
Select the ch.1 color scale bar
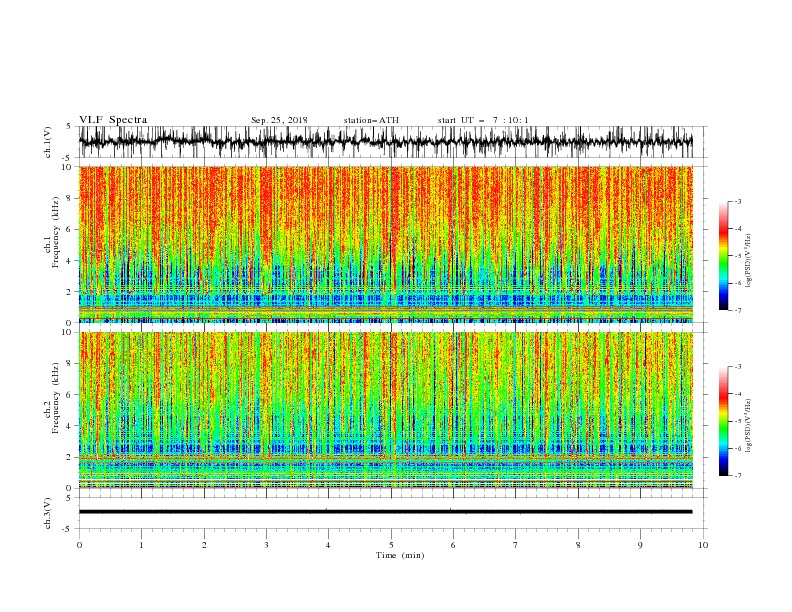(x=723, y=255)
